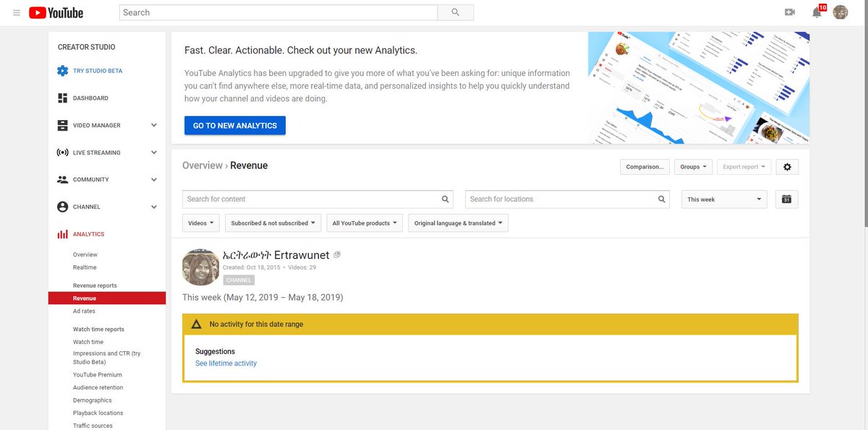Click the Ertrawunet channel thumbnail
The image size is (868, 430).
point(201,267)
